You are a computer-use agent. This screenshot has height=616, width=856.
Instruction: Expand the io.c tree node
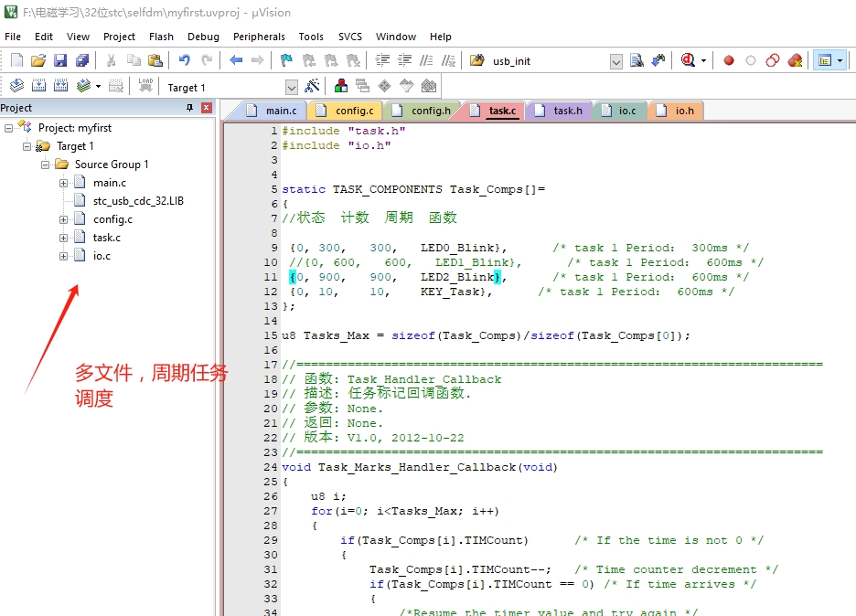click(63, 256)
